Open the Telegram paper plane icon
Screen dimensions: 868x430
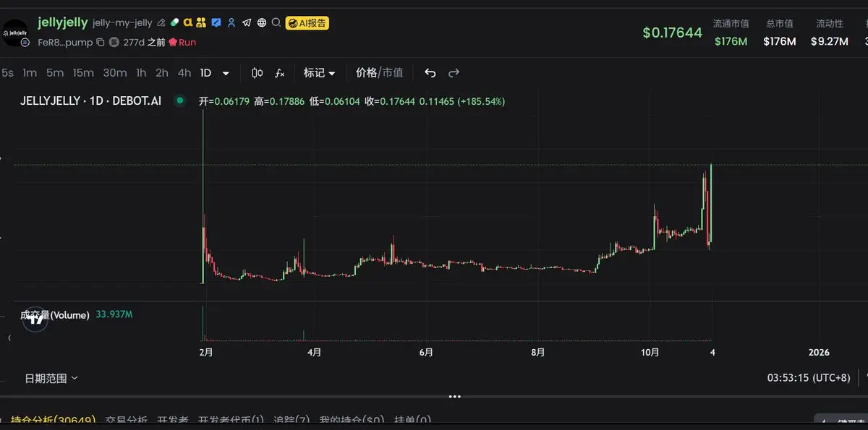point(247,23)
